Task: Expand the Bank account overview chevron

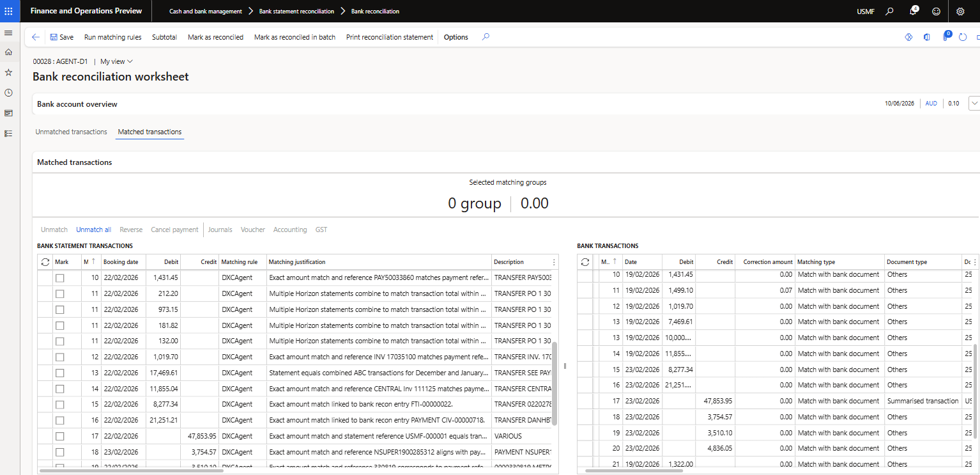Action: [x=974, y=103]
